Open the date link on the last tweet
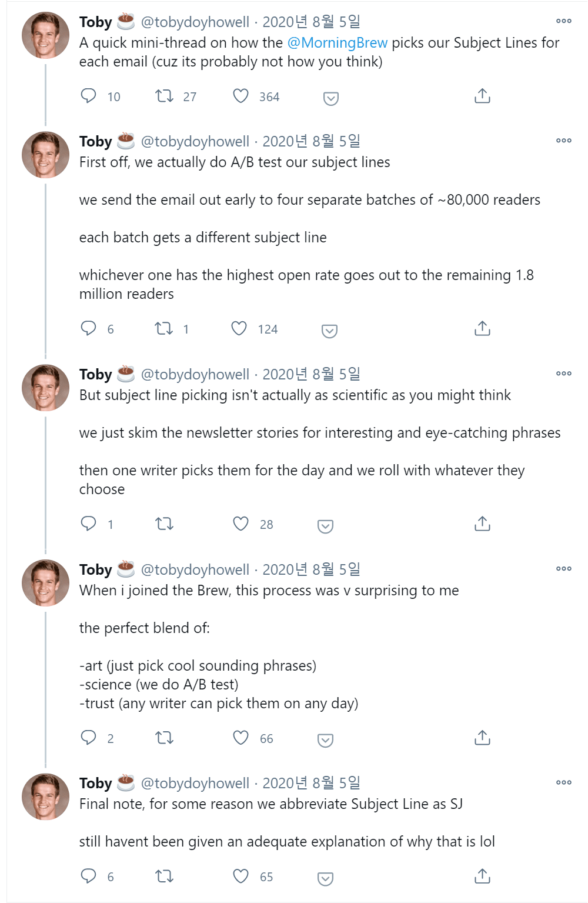 click(311, 783)
